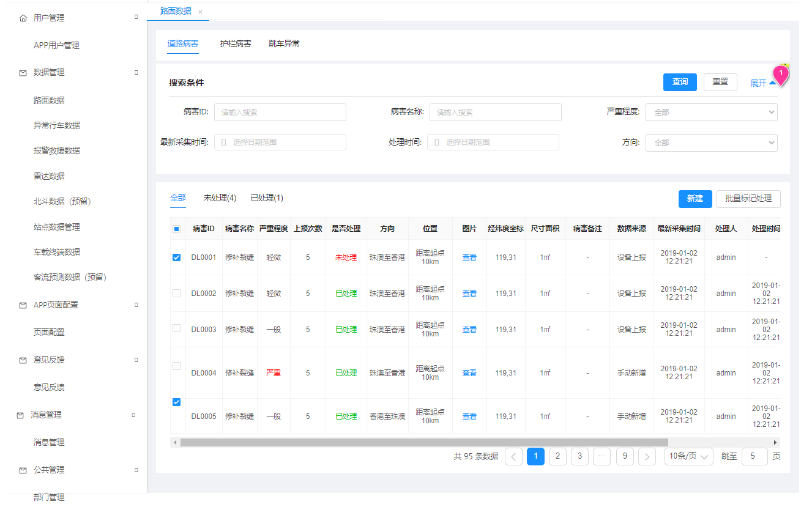The image size is (812, 507).
Task: Collapse the 用户管理 menu group
Action: point(136,17)
